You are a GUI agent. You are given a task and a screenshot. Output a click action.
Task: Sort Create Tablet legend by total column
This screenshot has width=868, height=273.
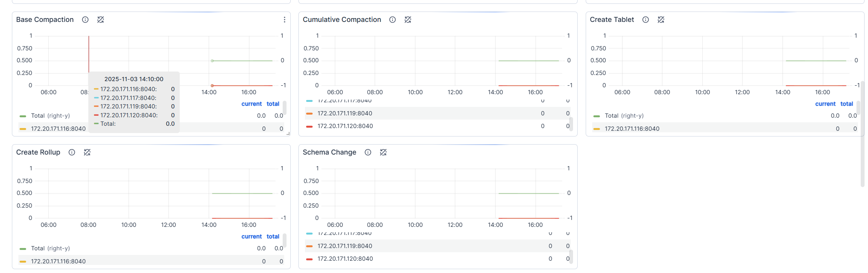846,104
